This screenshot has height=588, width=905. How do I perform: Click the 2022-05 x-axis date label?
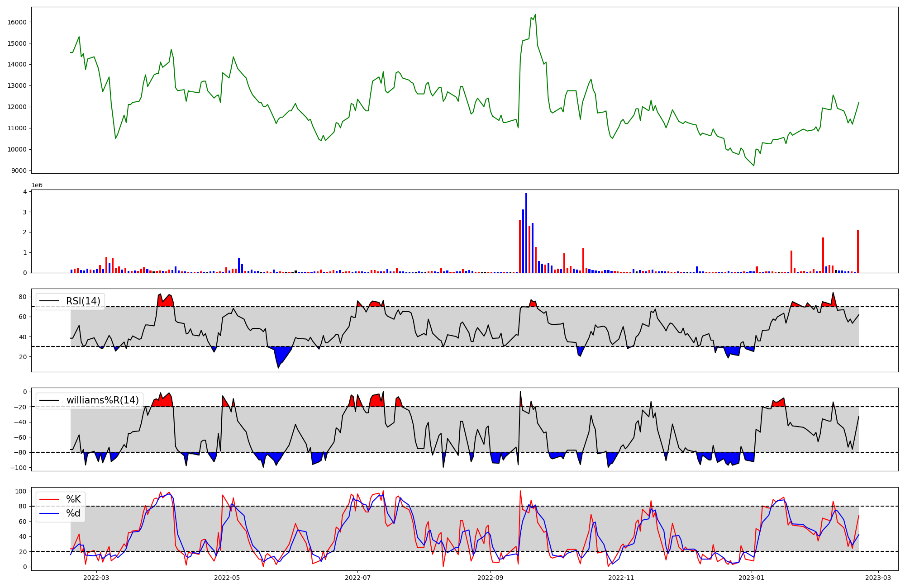tap(227, 578)
